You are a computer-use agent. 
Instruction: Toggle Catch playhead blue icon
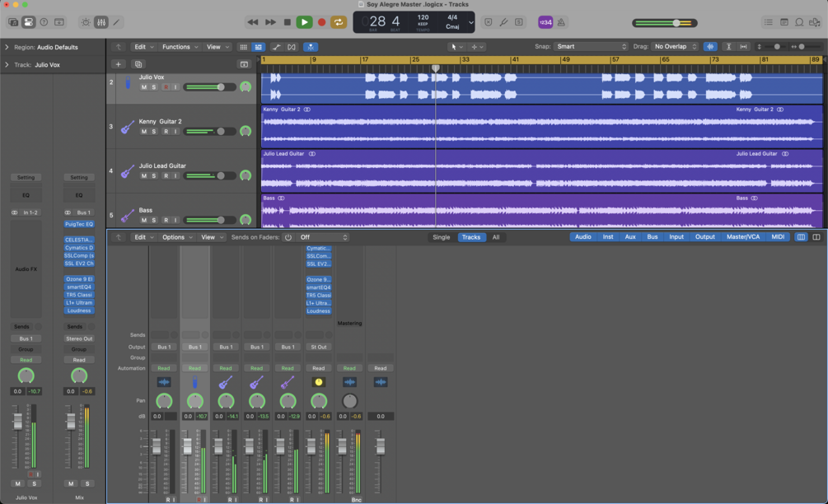tap(311, 47)
